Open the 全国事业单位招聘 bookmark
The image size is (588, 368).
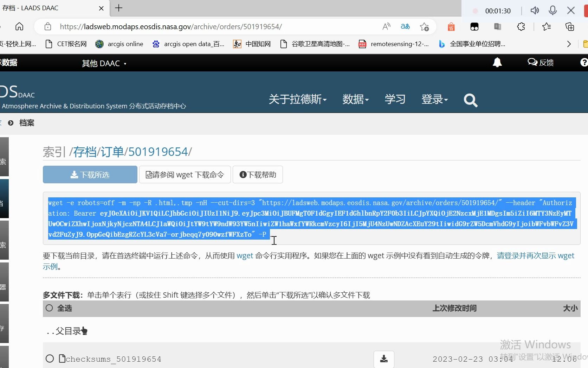[x=472, y=44]
